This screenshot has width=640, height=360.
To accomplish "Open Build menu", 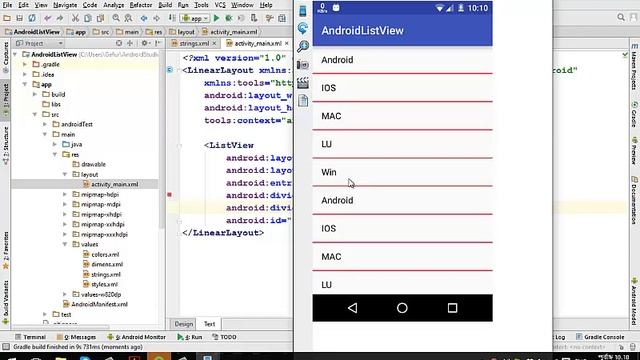I will point(165,5).
